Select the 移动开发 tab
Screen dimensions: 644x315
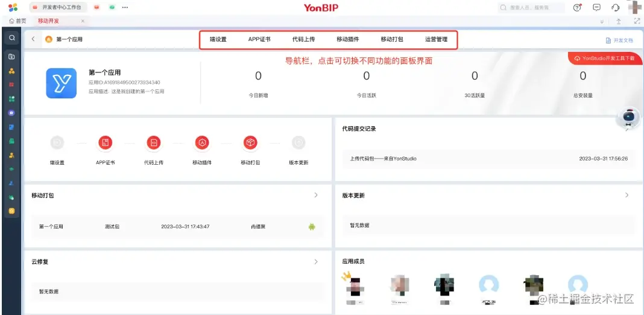(48, 21)
